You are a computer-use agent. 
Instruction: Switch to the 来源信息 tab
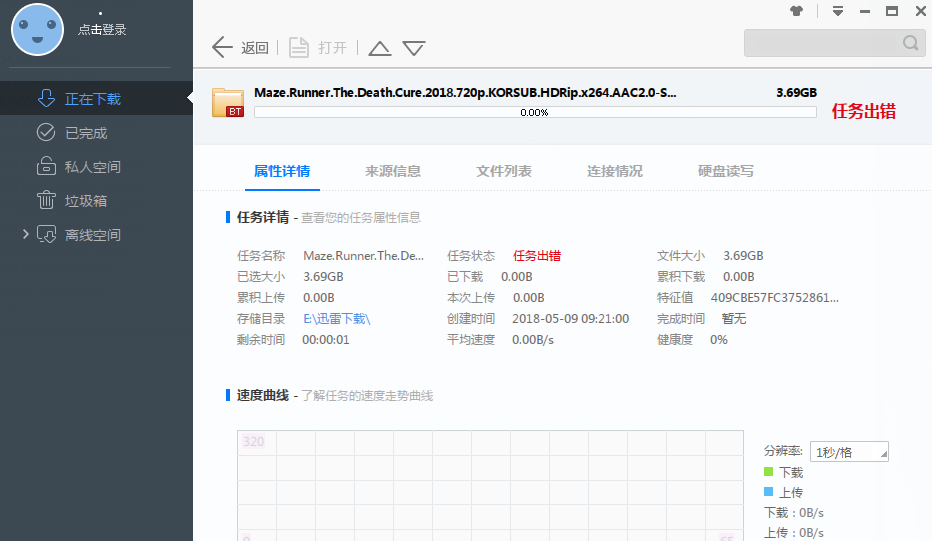pos(393,171)
